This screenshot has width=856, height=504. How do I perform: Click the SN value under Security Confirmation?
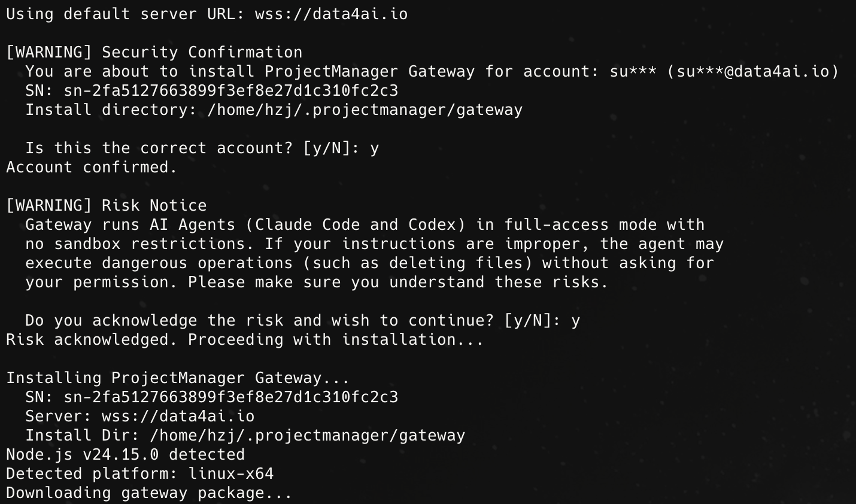pos(230,90)
